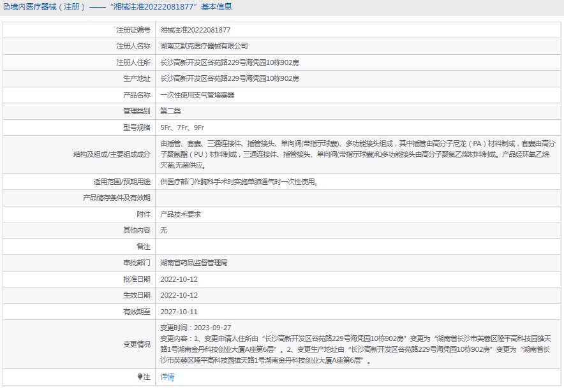Select the 产品名称 label
Viewport: 564px width, 392px height.
(x=137, y=95)
